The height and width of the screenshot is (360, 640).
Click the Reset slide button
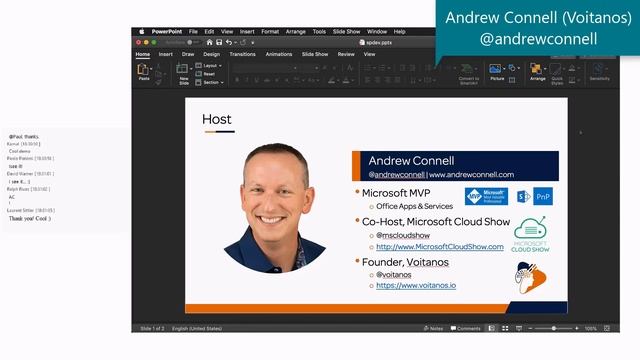(205, 74)
